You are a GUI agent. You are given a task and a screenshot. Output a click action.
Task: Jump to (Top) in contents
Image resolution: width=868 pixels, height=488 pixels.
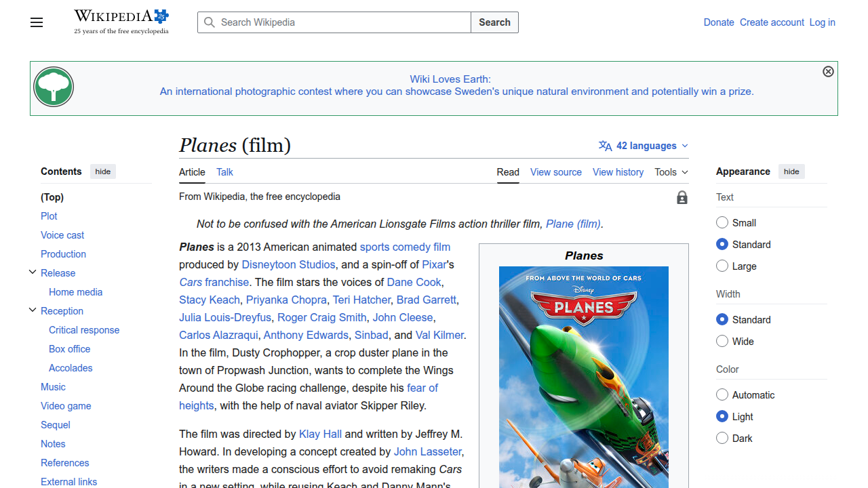click(x=52, y=197)
